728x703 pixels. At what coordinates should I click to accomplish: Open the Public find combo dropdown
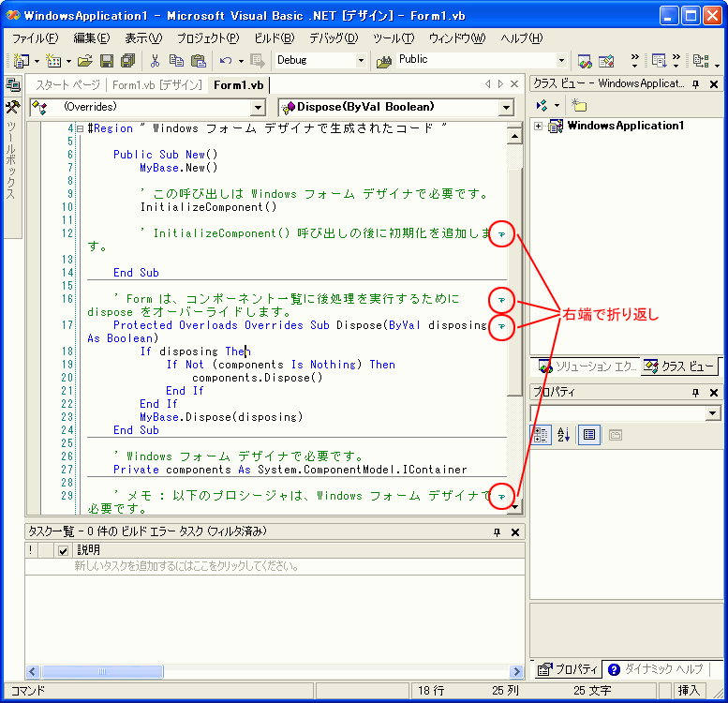coord(561,60)
